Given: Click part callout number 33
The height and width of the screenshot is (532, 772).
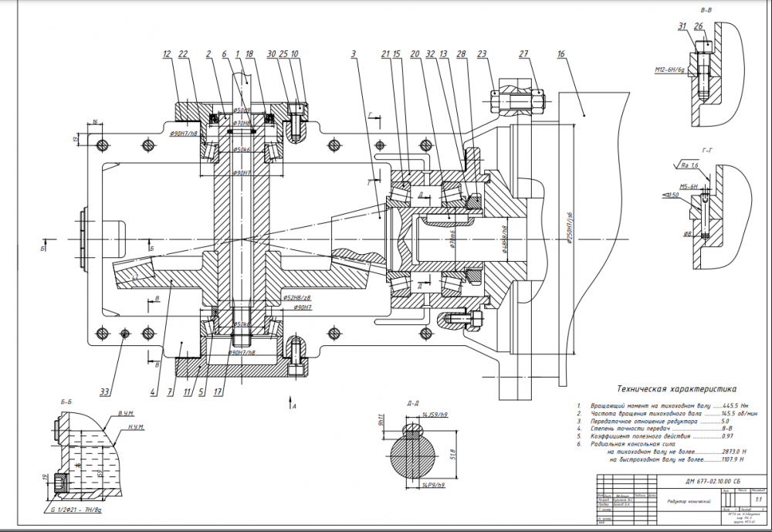Looking at the screenshot, I should (105, 392).
